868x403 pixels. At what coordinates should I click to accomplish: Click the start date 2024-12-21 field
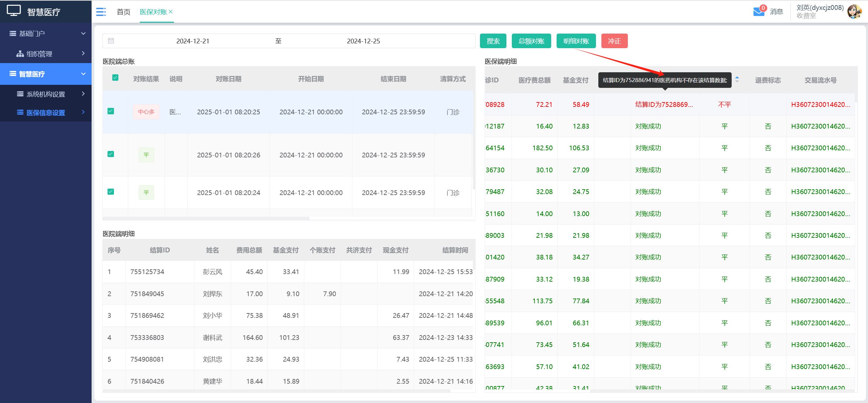click(x=193, y=41)
